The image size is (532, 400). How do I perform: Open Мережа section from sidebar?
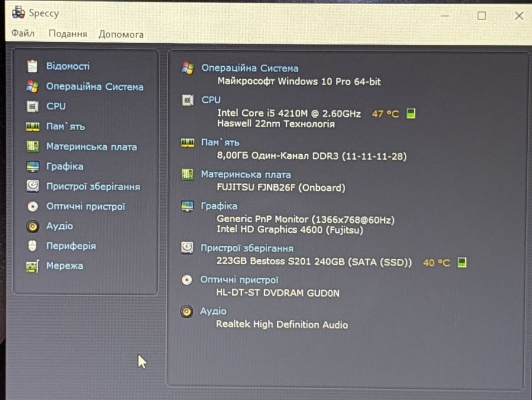tap(64, 266)
